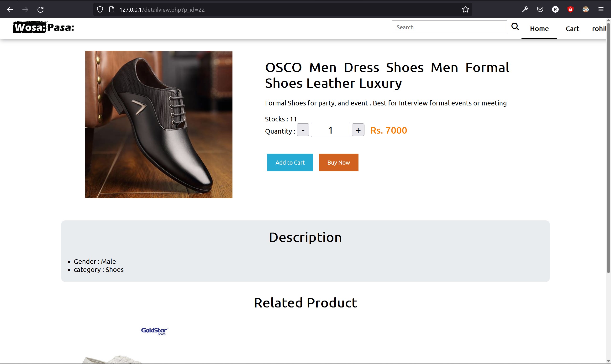The height and width of the screenshot is (364, 611).
Task: Open the R extension icon
Action: (555, 10)
